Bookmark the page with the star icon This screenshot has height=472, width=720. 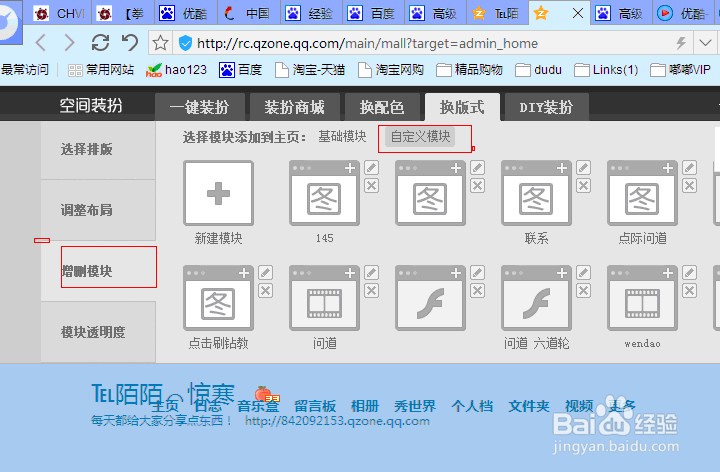160,43
